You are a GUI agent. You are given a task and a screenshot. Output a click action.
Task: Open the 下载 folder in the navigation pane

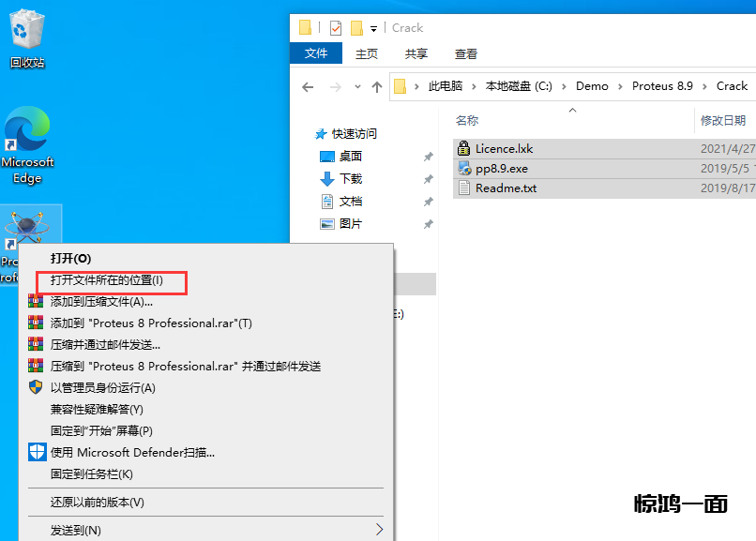[x=351, y=178]
